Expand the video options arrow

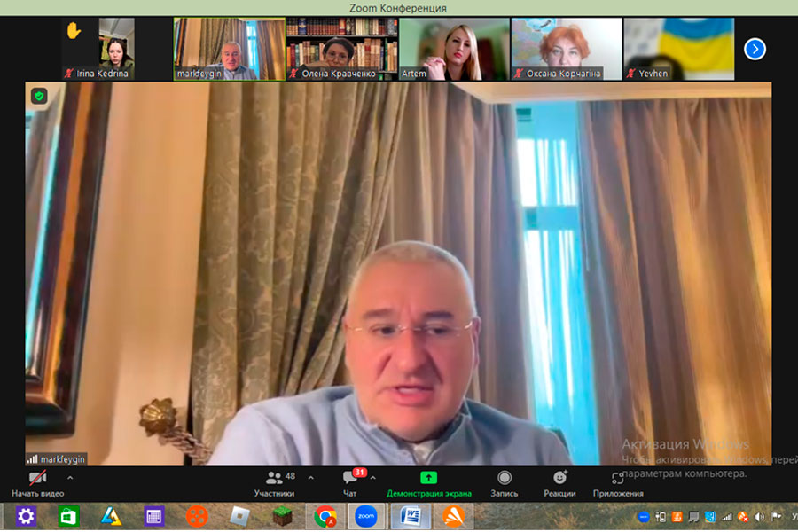70,478
